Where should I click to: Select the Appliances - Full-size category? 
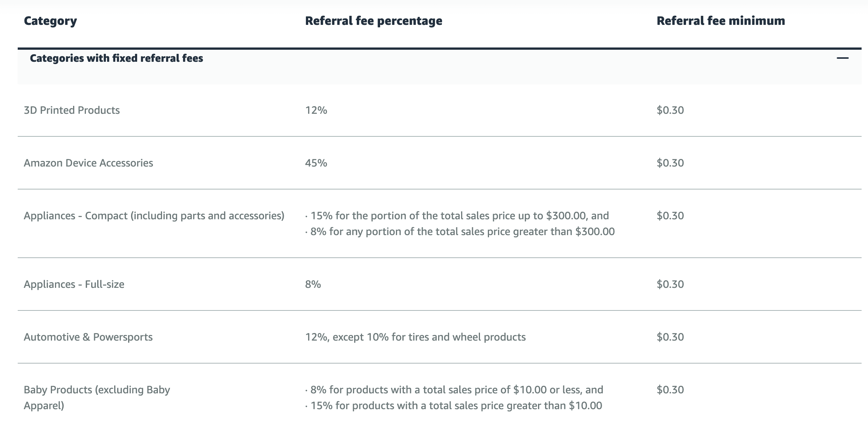pos(74,284)
